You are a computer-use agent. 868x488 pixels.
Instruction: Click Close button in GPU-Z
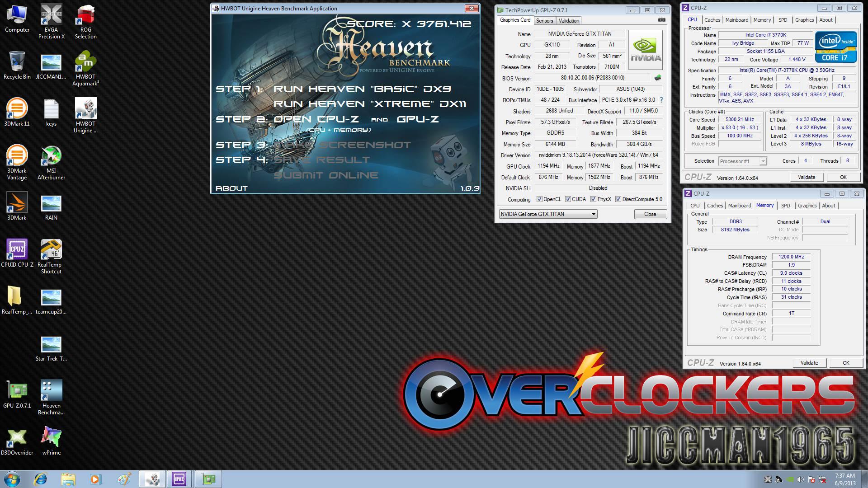(650, 214)
